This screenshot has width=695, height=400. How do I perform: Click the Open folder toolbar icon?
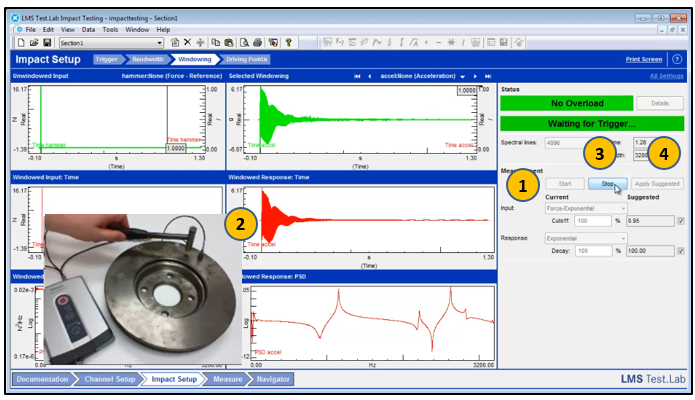click(x=33, y=43)
